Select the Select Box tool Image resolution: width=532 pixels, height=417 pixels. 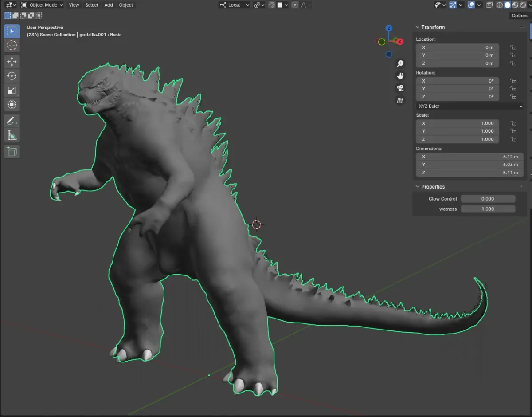click(x=12, y=31)
